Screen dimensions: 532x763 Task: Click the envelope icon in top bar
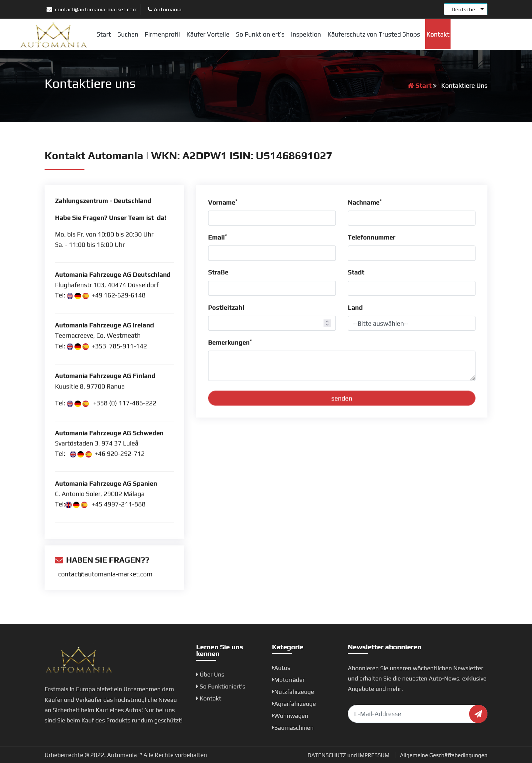tap(49, 9)
